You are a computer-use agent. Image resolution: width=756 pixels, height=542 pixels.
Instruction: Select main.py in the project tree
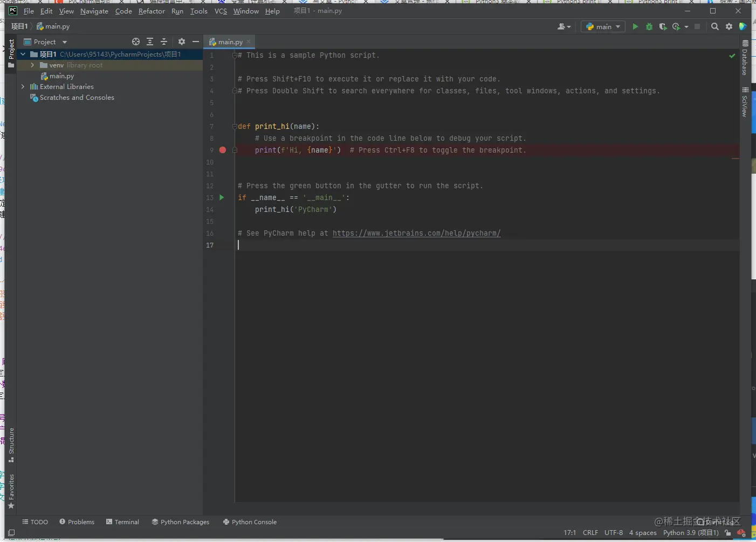[61, 76]
